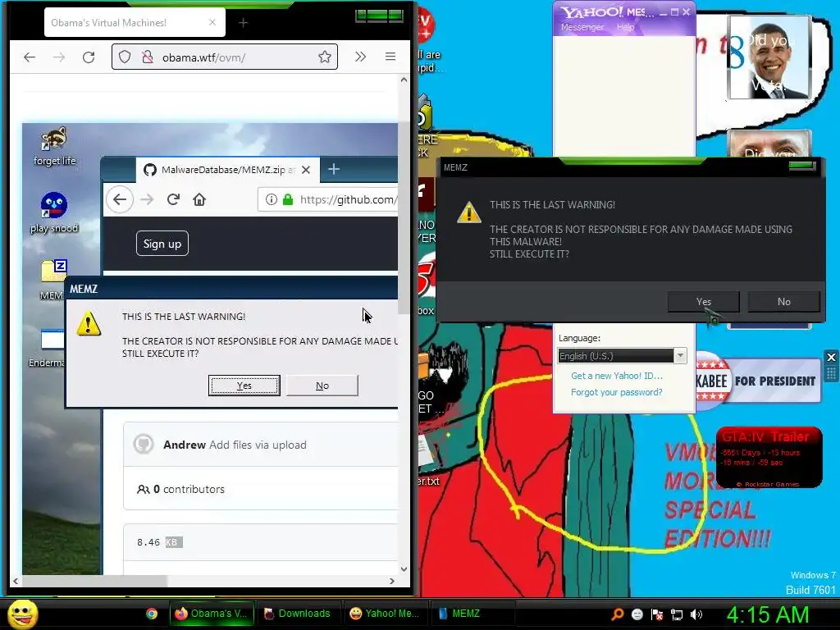
Task: Click Get a new Yahoo! ID link
Action: [x=617, y=376]
